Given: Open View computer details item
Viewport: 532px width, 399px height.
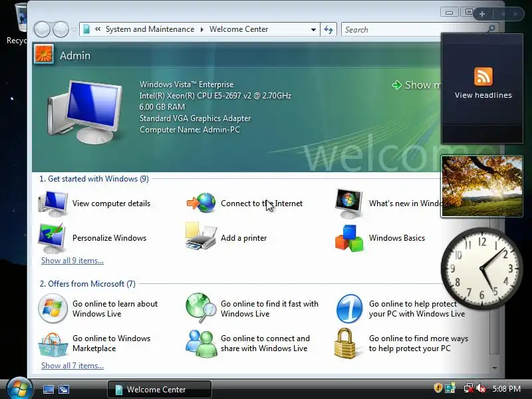Looking at the screenshot, I should pos(94,203).
